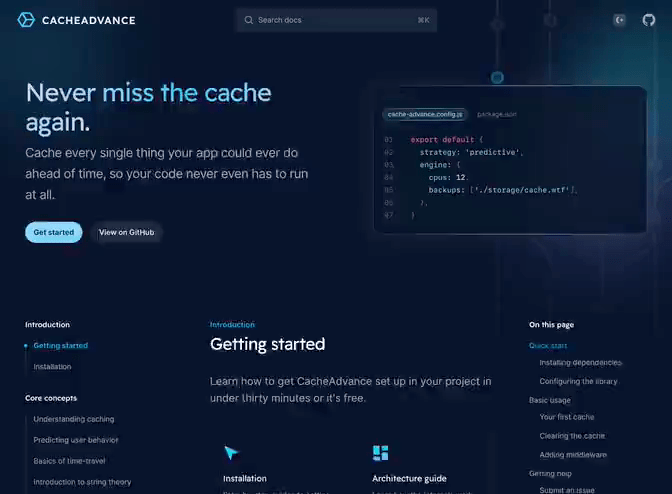The image size is (672, 494).
Task: Go to Predicting user behavior page
Action: 75,440
